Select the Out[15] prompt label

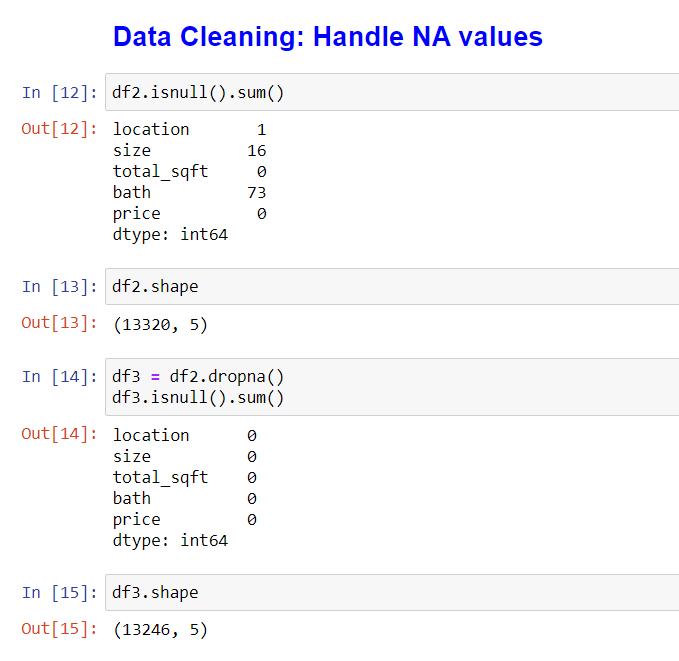[x=60, y=629]
